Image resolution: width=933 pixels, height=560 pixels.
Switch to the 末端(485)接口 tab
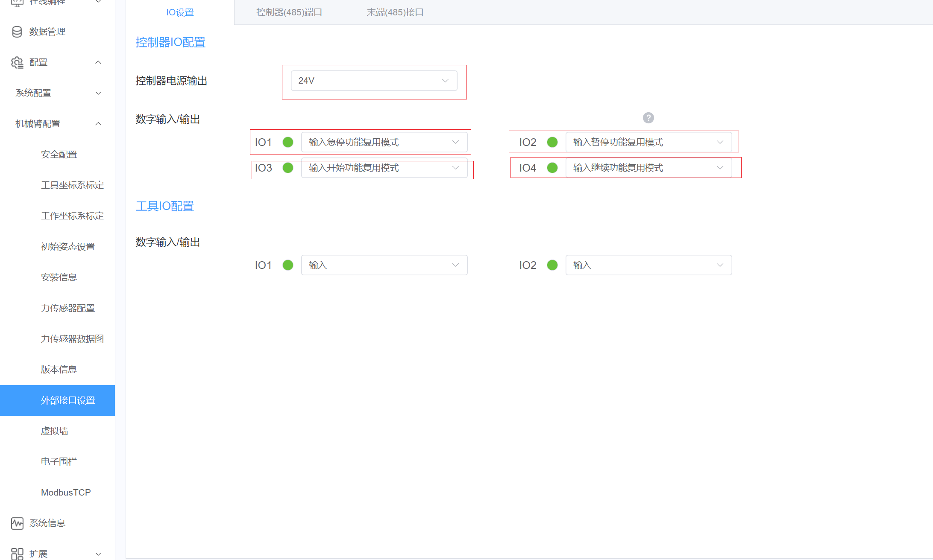(395, 12)
